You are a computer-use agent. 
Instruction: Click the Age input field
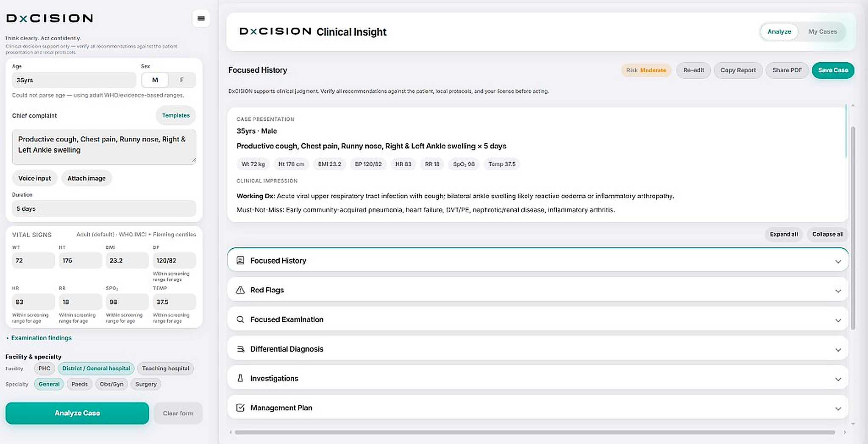[74, 80]
